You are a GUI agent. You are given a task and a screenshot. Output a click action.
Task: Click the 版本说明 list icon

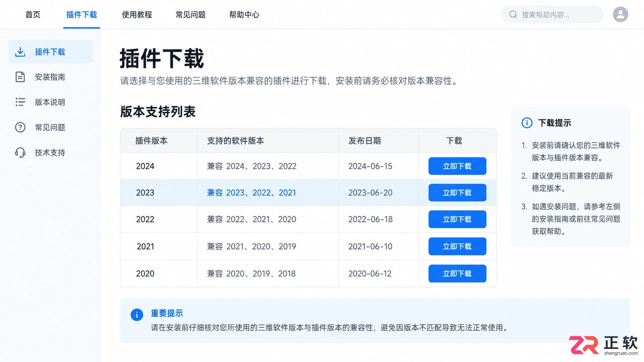(x=20, y=102)
